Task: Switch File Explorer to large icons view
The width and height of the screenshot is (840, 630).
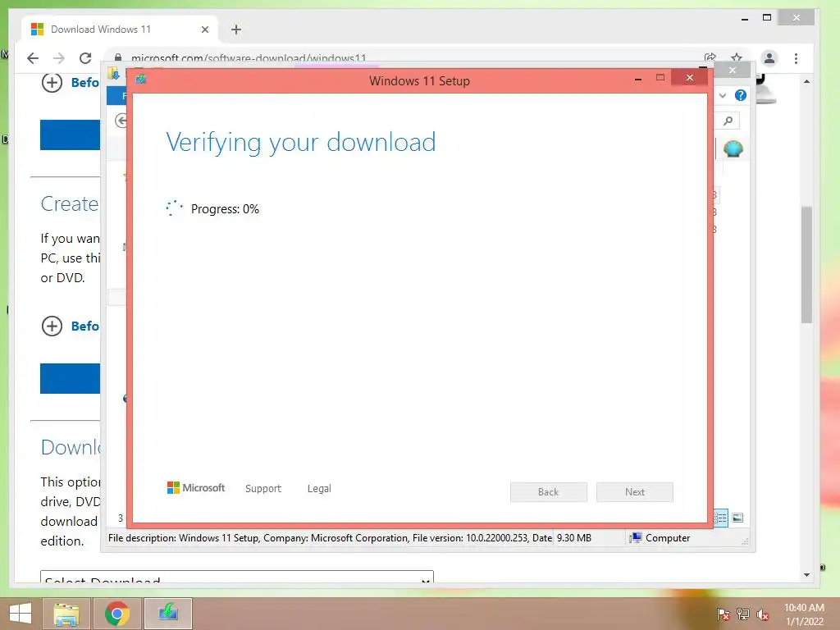Action: click(x=737, y=518)
